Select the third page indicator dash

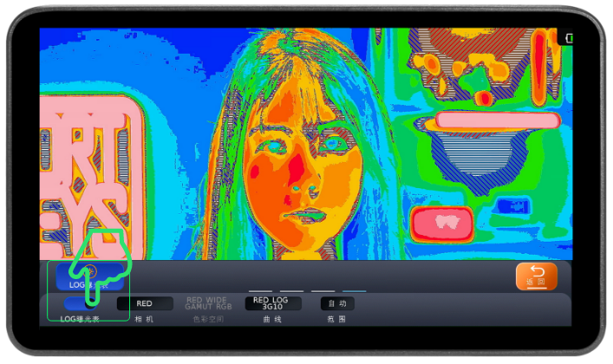click(x=323, y=291)
